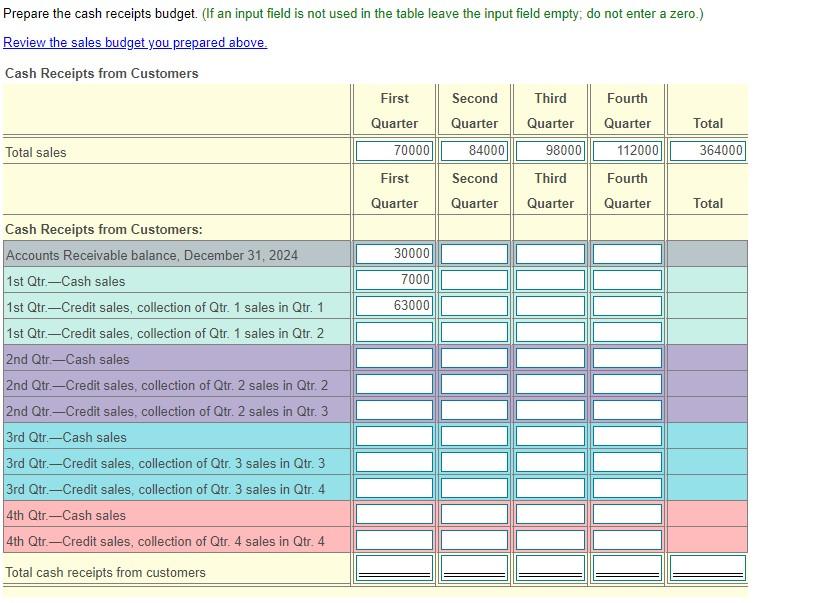Select 3rd Qtr Cash sales First Quarter field

point(394,436)
